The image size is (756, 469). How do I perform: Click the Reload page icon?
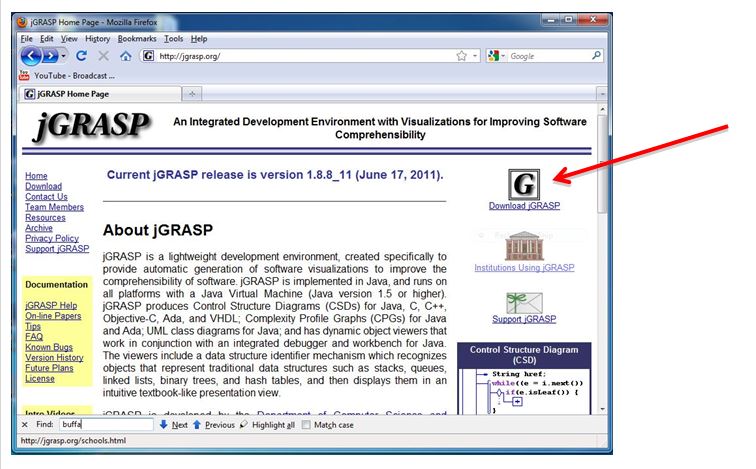[x=81, y=56]
